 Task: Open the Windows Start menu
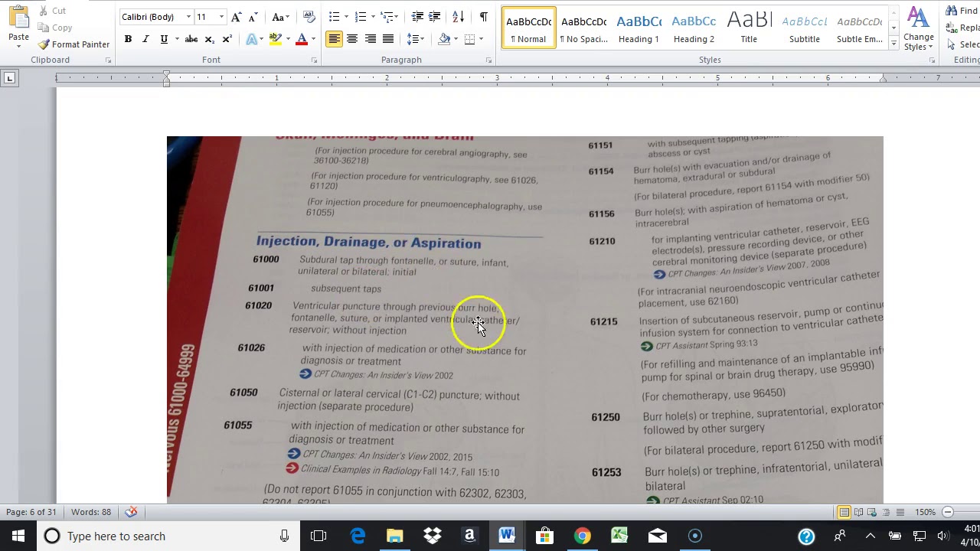point(18,536)
